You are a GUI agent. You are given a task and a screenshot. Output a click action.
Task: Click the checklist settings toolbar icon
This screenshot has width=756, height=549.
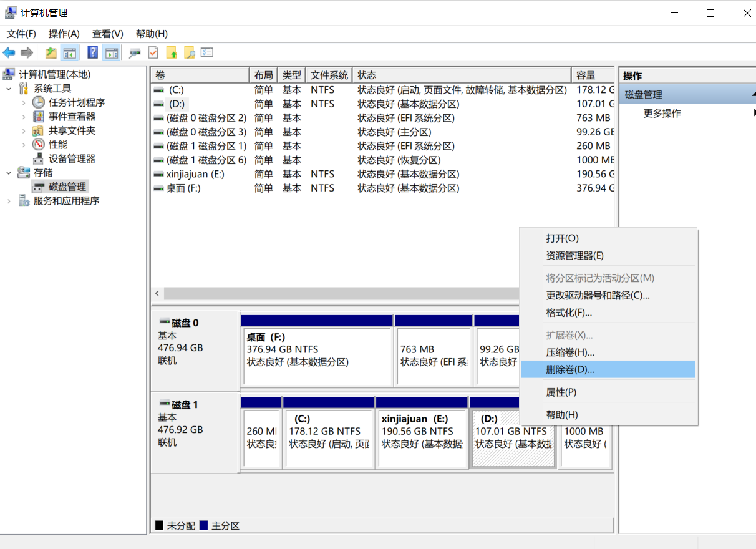[207, 53]
